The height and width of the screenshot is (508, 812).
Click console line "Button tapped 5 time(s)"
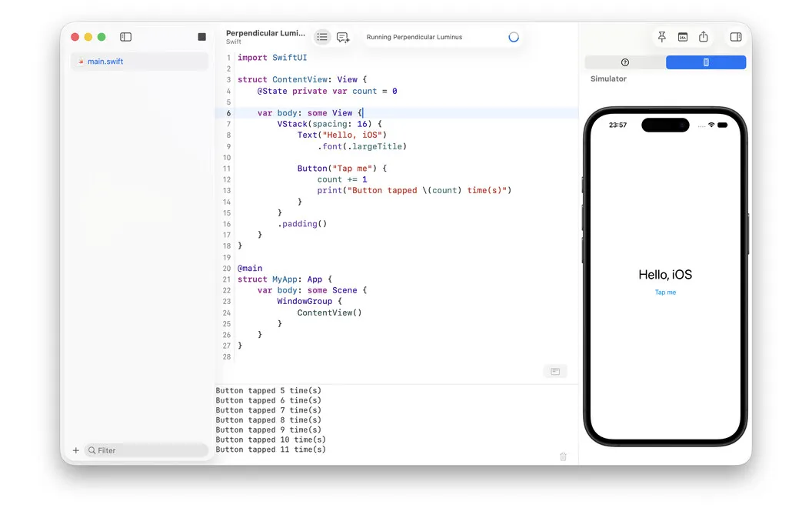pyautogui.click(x=268, y=390)
